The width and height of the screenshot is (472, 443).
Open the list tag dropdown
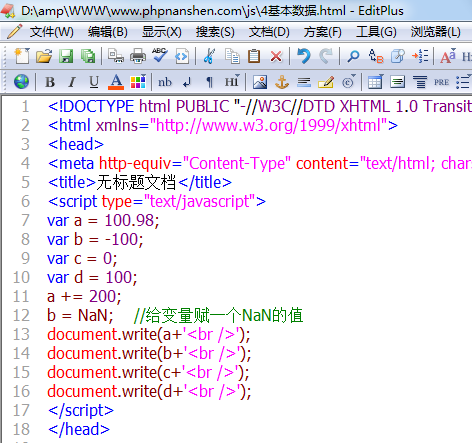463,82
